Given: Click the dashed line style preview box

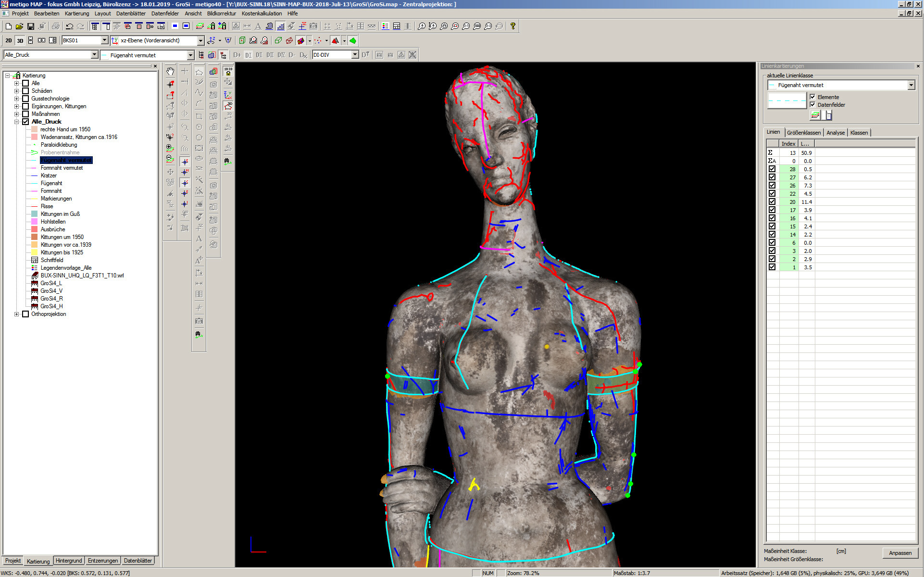Looking at the screenshot, I should (787, 101).
